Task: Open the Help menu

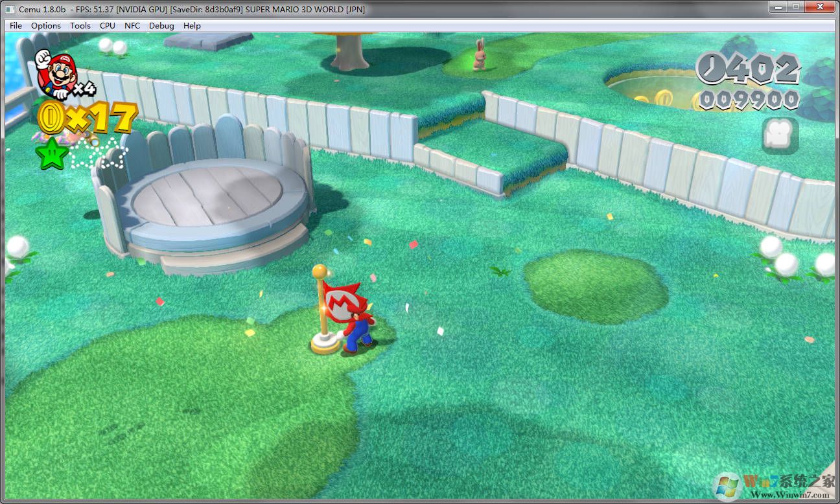Action: tap(191, 25)
